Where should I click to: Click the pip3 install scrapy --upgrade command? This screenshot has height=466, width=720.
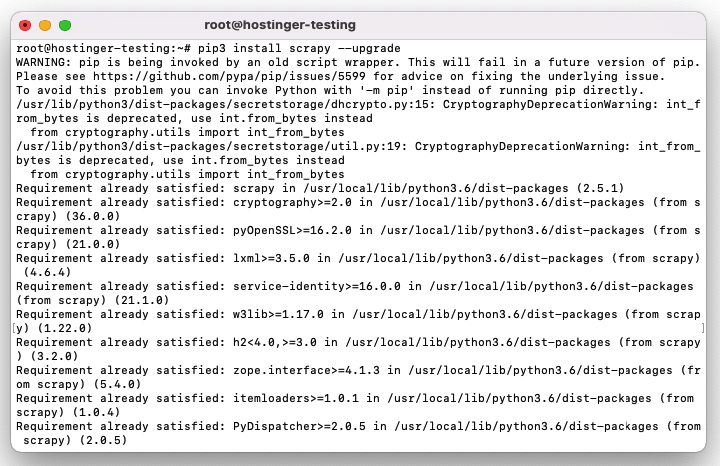(299, 48)
